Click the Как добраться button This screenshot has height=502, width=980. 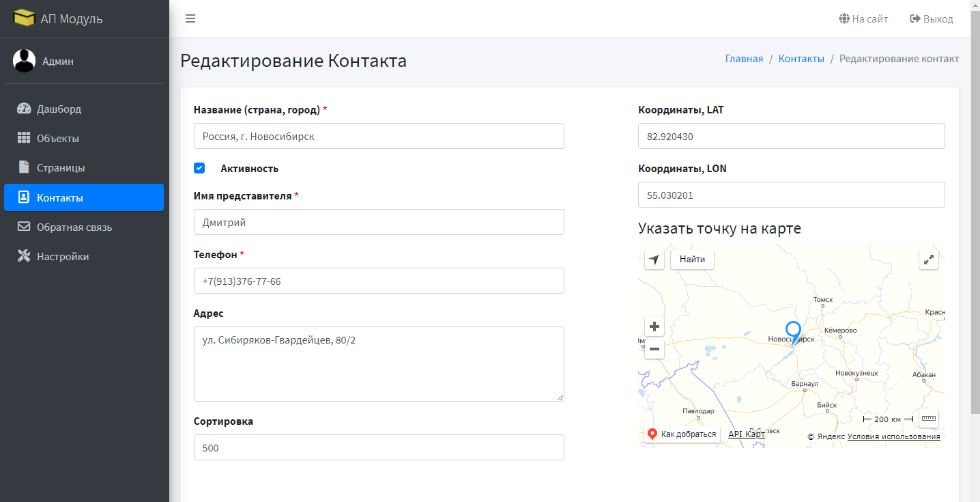click(682, 434)
